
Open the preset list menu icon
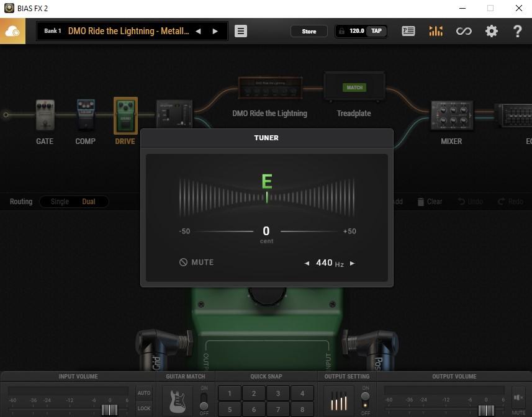[x=241, y=31]
